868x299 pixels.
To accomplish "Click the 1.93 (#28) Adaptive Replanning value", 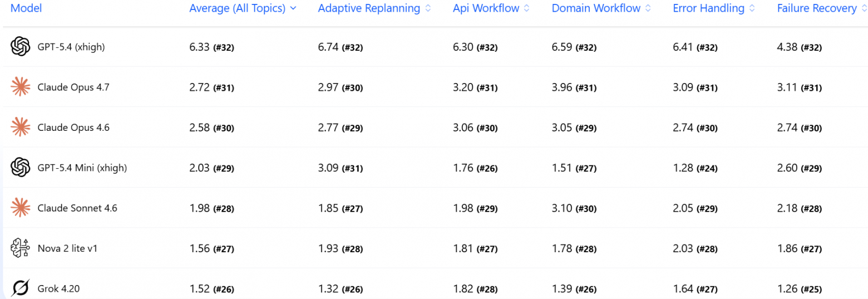I will (341, 248).
